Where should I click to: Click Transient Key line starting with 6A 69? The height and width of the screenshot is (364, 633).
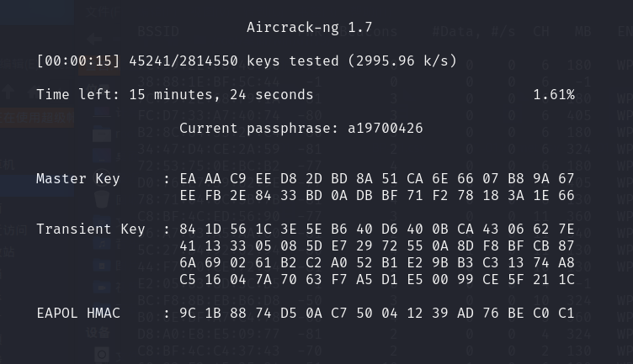pos(376,263)
